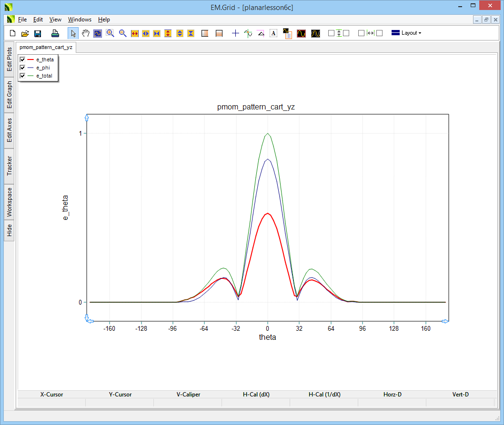Print the graph using the printer icon

coord(55,33)
